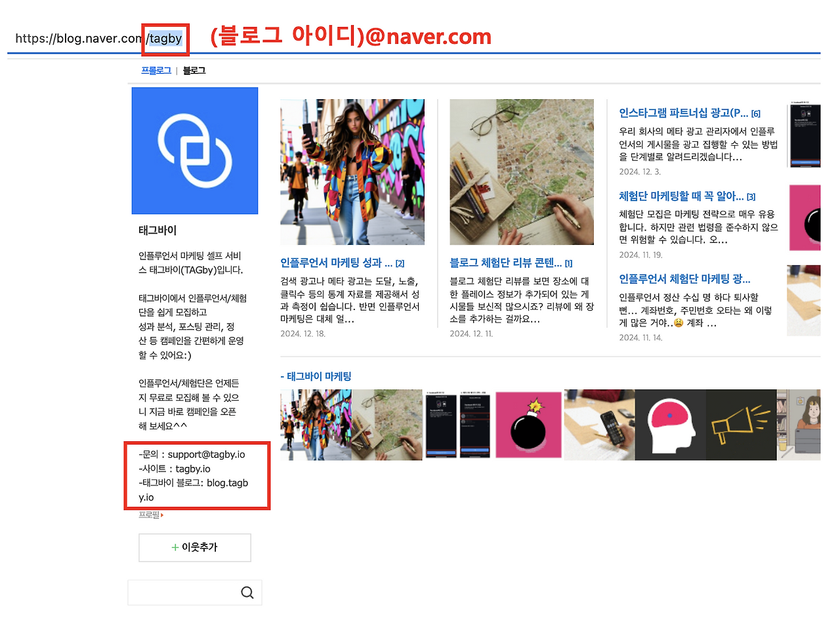
Task: Click the comment count [6] on the Instagram post
Action: pos(755,112)
